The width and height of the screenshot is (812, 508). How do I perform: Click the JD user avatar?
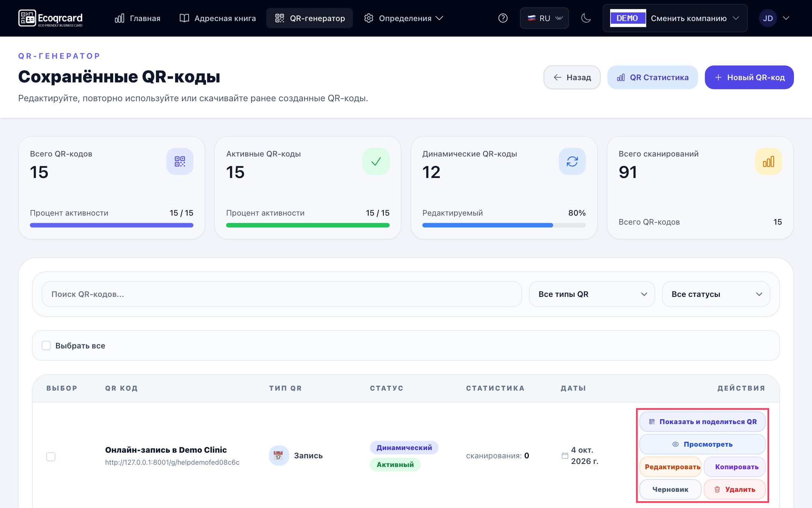coord(768,18)
